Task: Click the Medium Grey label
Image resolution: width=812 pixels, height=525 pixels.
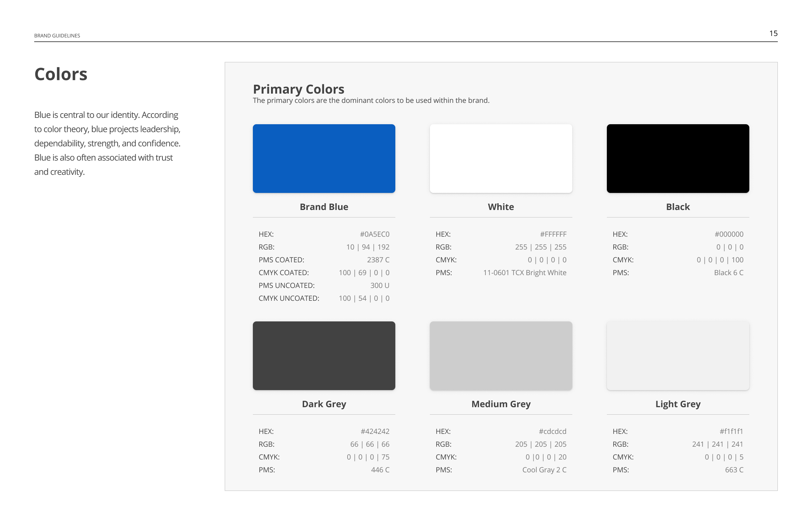Action: [501, 404]
